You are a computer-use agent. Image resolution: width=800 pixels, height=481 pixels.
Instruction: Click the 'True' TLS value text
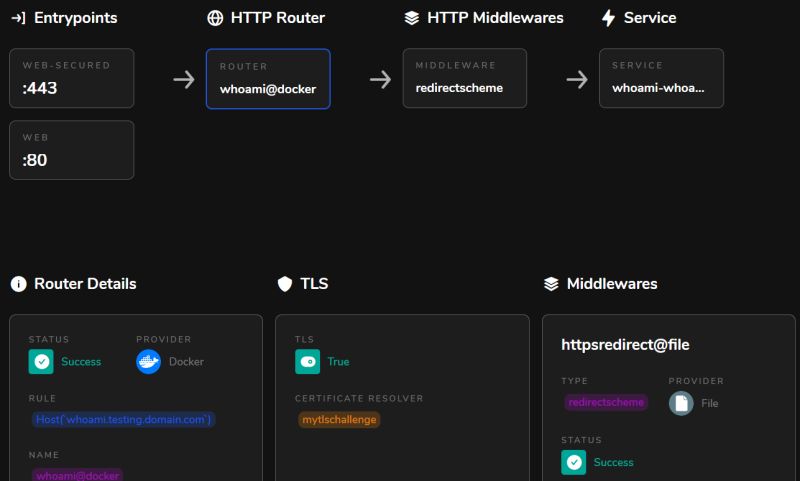(x=338, y=362)
